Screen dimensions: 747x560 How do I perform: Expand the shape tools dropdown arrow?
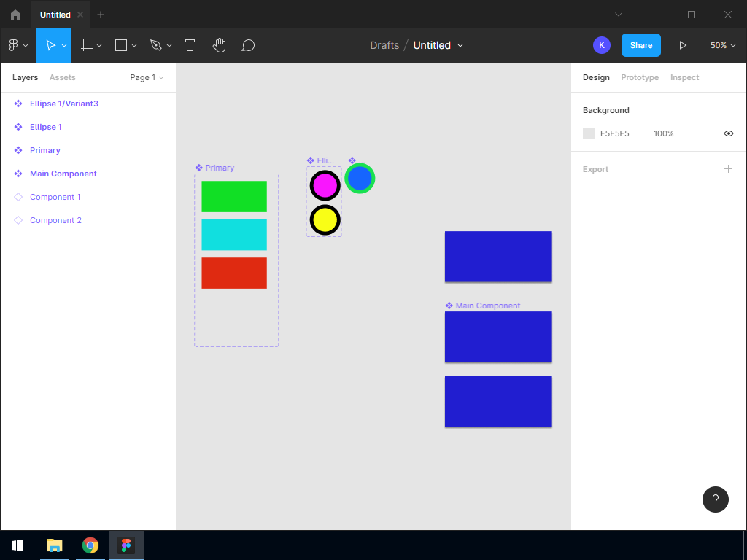tap(134, 46)
